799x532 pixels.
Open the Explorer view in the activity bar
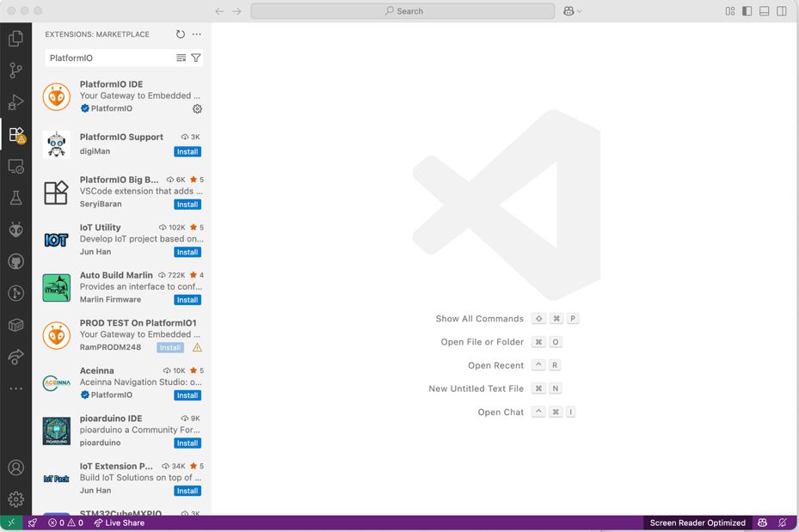tap(15, 38)
